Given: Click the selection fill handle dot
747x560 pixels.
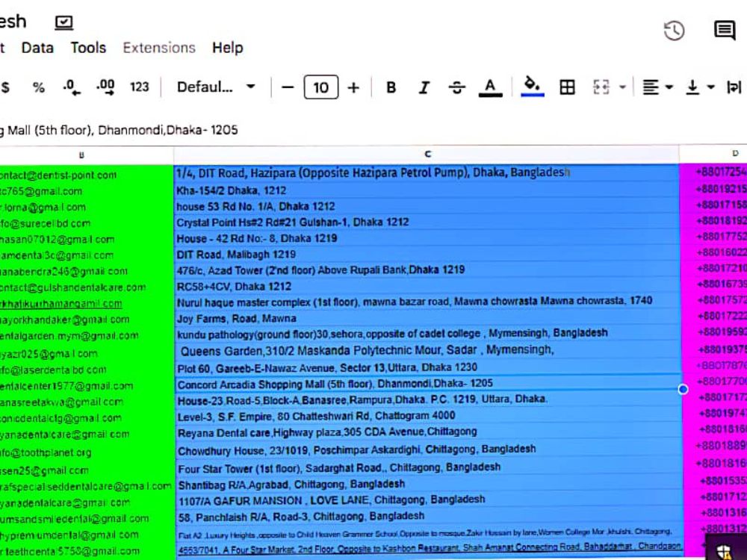Looking at the screenshot, I should tap(683, 390).
